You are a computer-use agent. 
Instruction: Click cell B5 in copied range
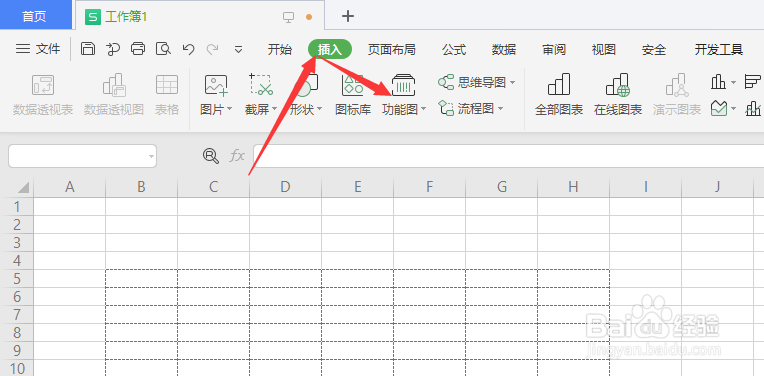point(141,279)
